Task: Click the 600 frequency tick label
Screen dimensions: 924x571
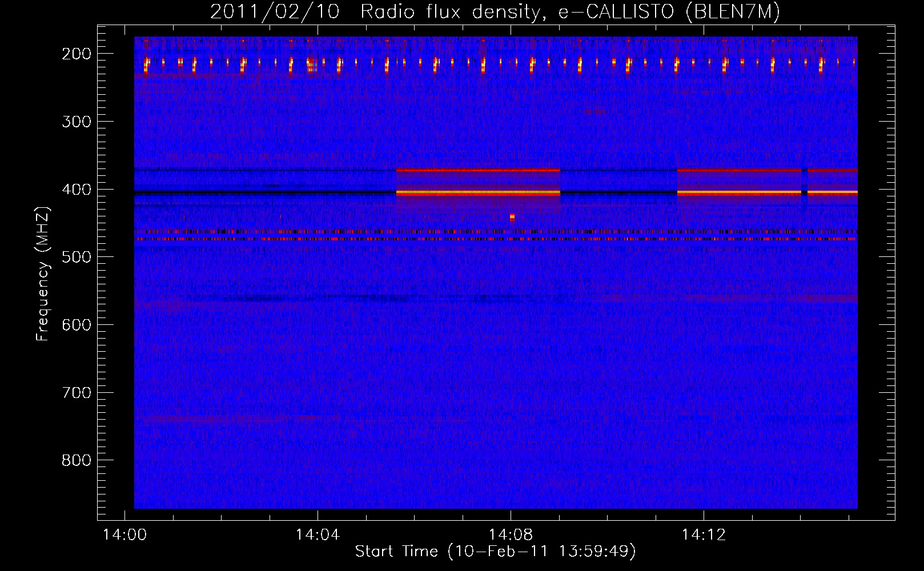Action: click(x=76, y=325)
